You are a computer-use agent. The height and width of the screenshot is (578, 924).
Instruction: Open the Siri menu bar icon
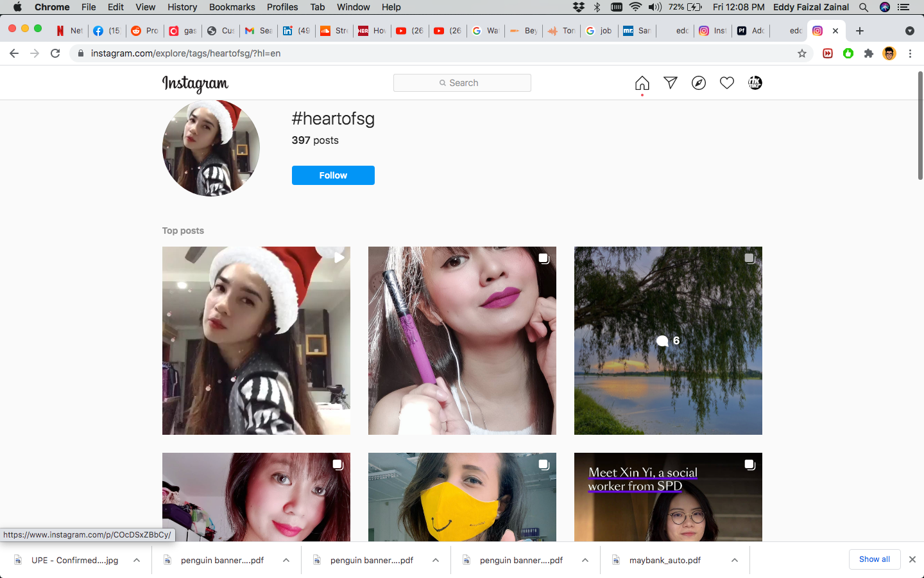[x=885, y=7]
